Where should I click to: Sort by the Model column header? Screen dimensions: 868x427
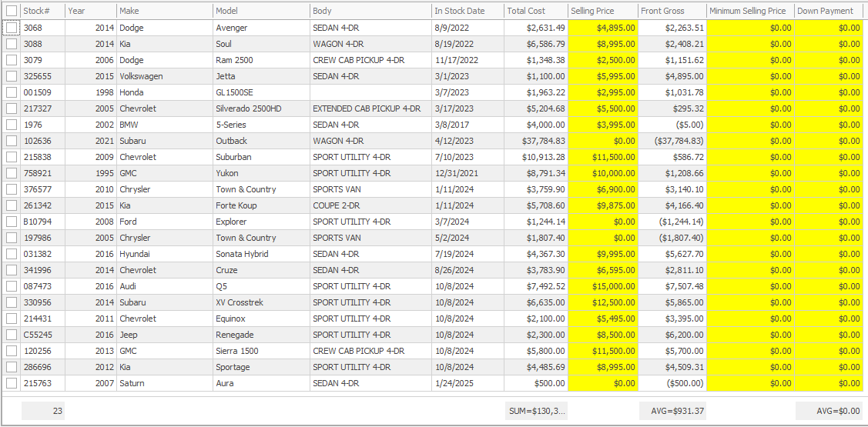[x=261, y=11]
